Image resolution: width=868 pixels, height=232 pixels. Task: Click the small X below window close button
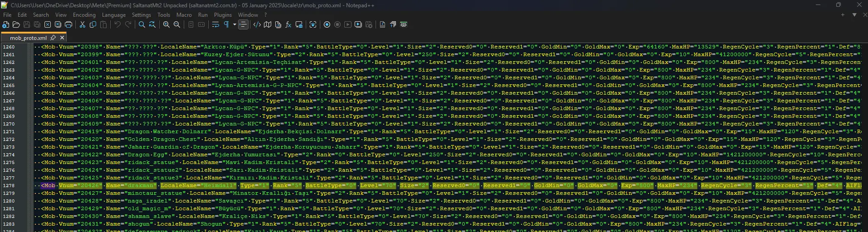865,15
